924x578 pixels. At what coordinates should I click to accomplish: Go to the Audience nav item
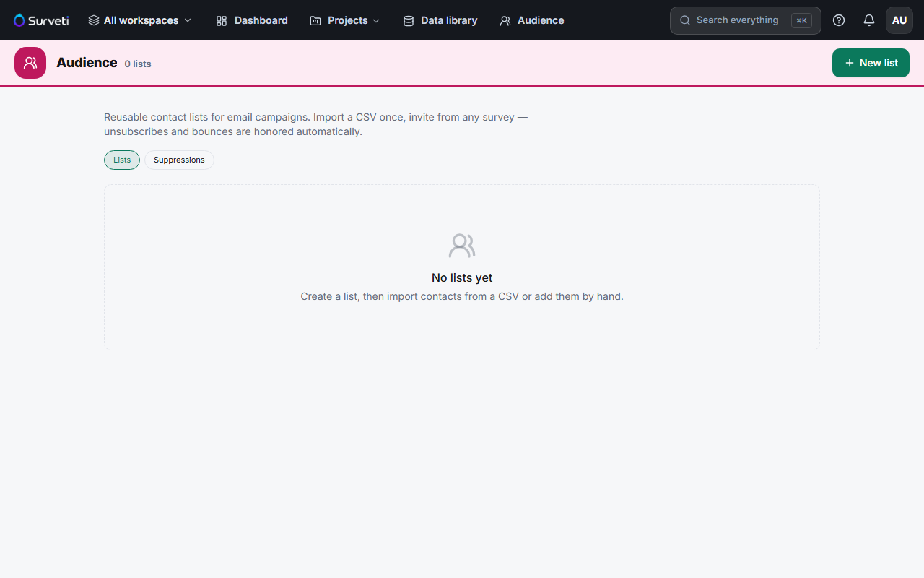pos(532,20)
